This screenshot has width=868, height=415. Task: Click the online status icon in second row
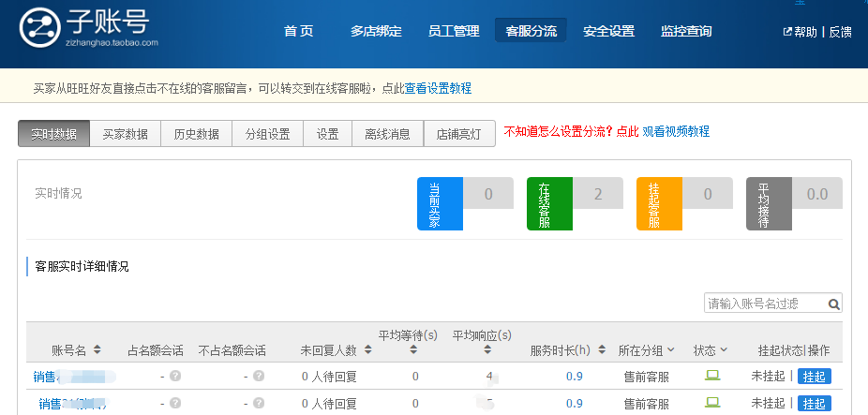[x=712, y=403]
